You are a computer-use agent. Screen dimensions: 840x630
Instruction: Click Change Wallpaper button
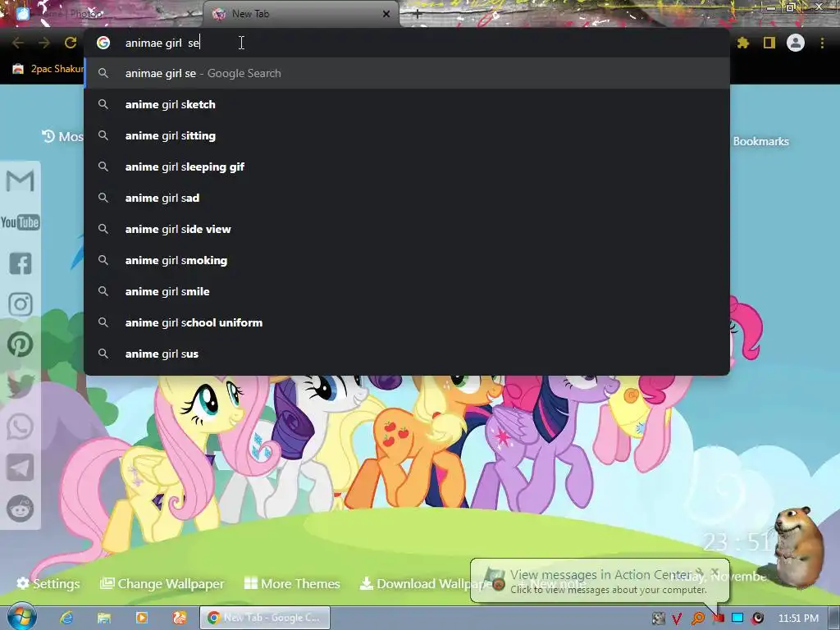[162, 583]
